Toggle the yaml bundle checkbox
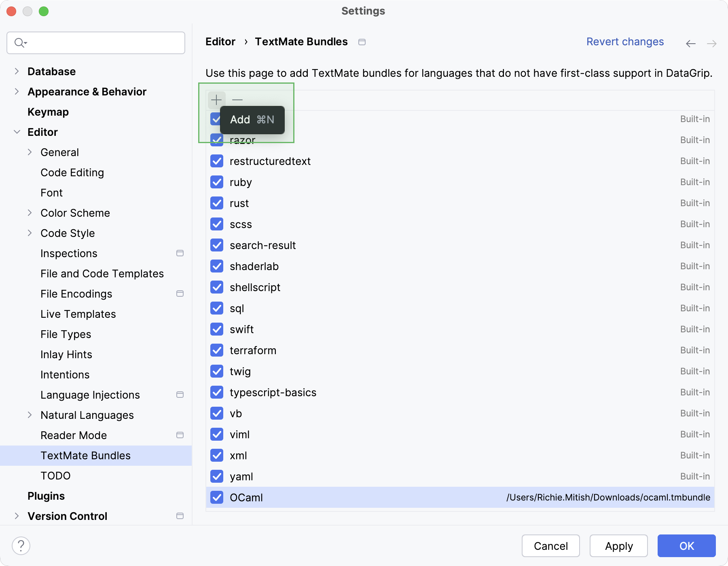Screen dimensions: 728x566 click(x=217, y=476)
